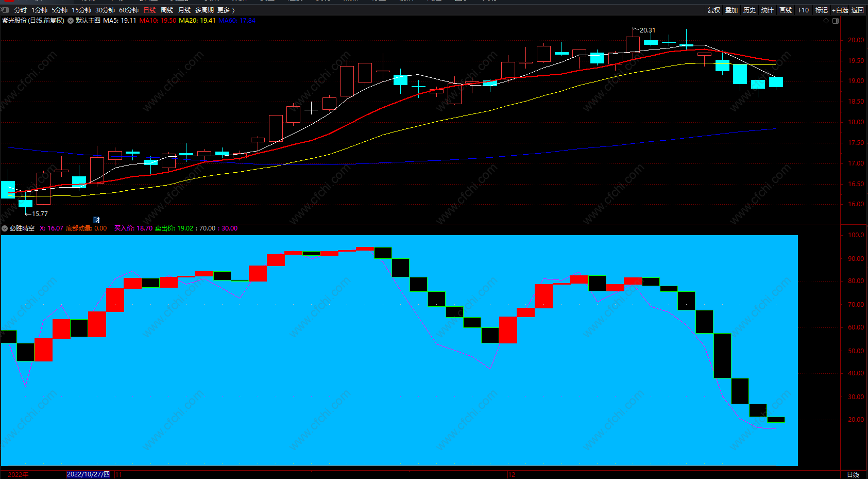Image resolution: width=868 pixels, height=479 pixels.
Task: Click the 20.00 price axis label
Action: click(856, 40)
